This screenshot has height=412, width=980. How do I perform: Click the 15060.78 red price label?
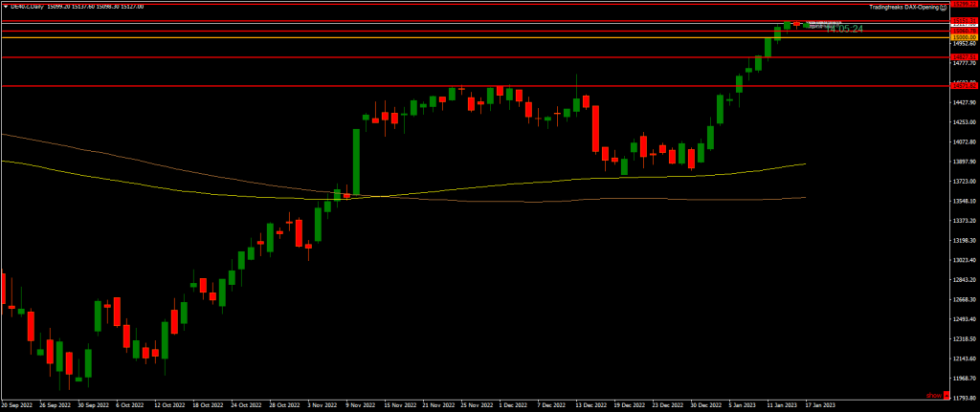click(964, 31)
